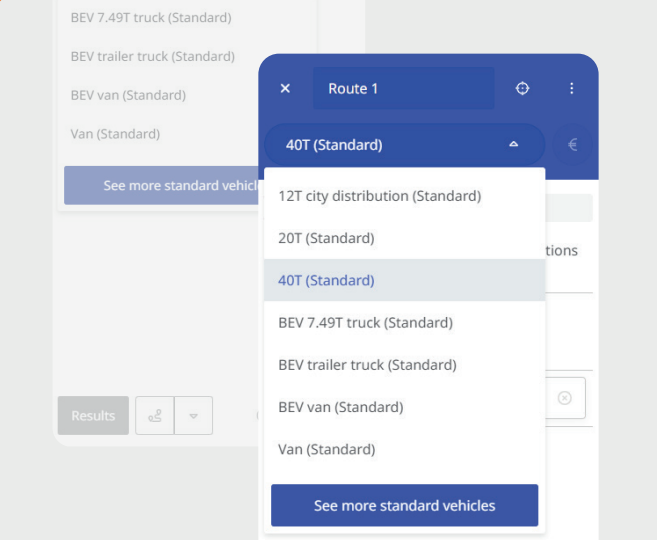Click the route waypoints icon button
657x540 pixels.
tap(155, 416)
